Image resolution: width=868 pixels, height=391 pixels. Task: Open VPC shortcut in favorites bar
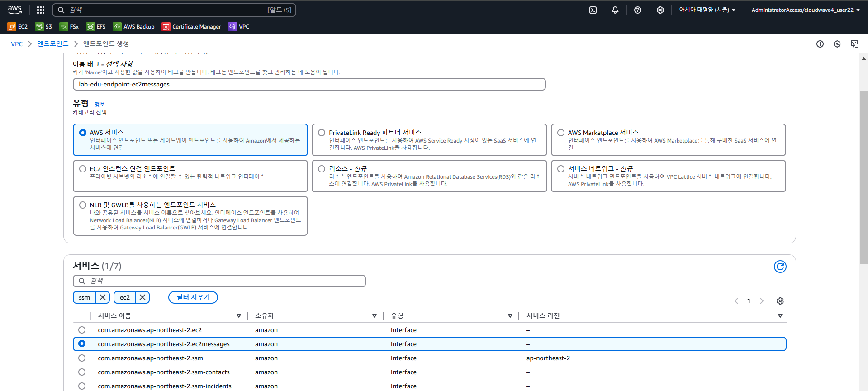point(239,27)
